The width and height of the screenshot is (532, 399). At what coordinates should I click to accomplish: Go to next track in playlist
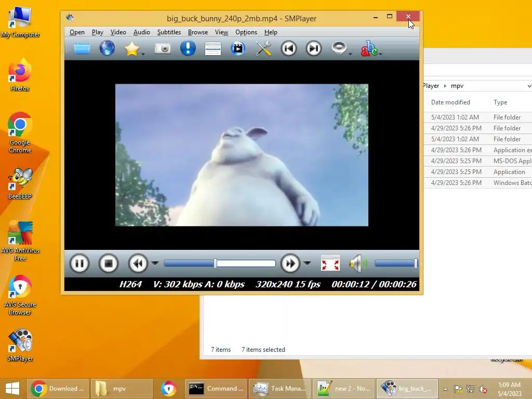(313, 48)
